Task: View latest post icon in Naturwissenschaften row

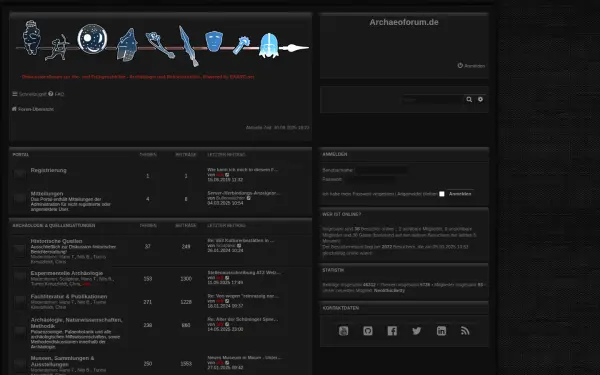Action: (x=227, y=324)
